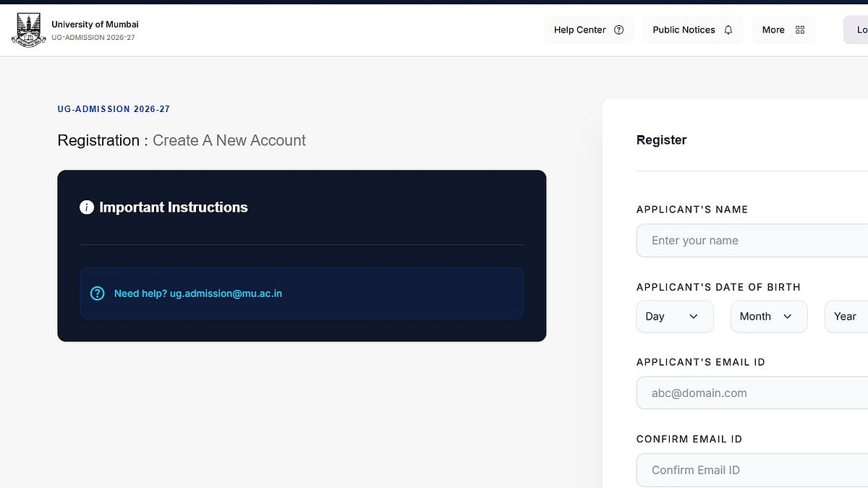The image size is (868, 488).
Task: Click the ug.admission@mu.ac.in help email link
Action: tap(226, 294)
